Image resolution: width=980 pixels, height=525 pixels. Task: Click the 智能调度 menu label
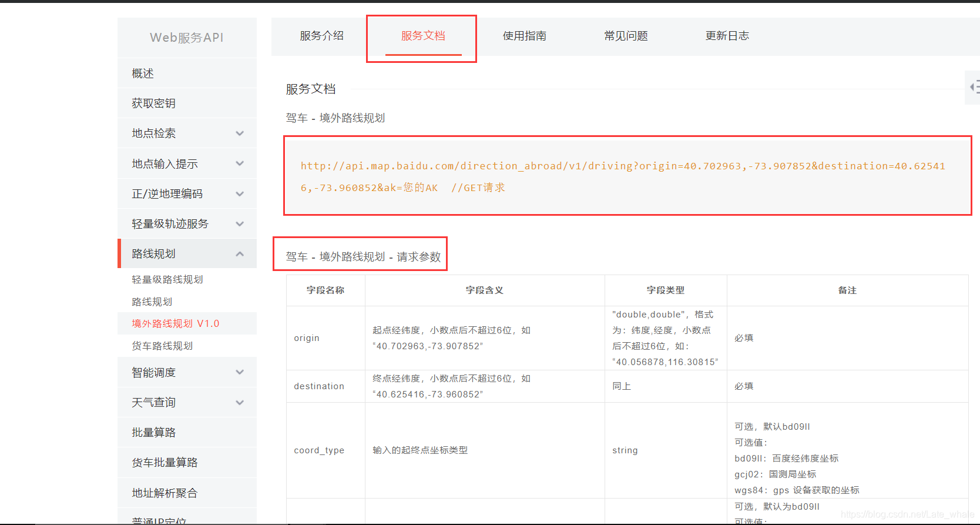pos(154,373)
